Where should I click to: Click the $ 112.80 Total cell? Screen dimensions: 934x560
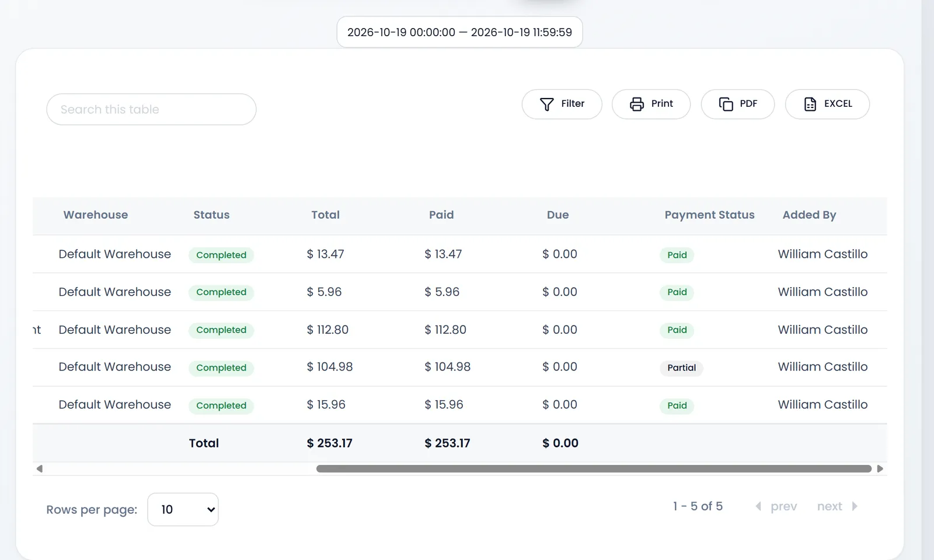click(x=327, y=330)
